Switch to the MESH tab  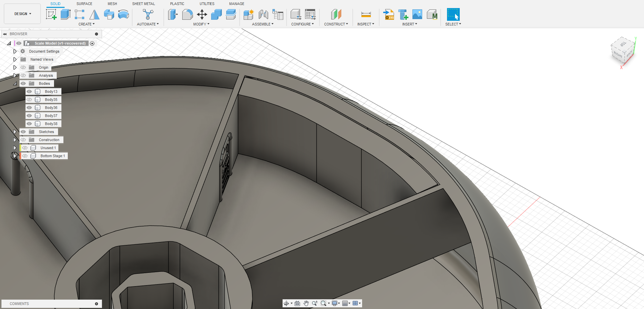point(112,4)
